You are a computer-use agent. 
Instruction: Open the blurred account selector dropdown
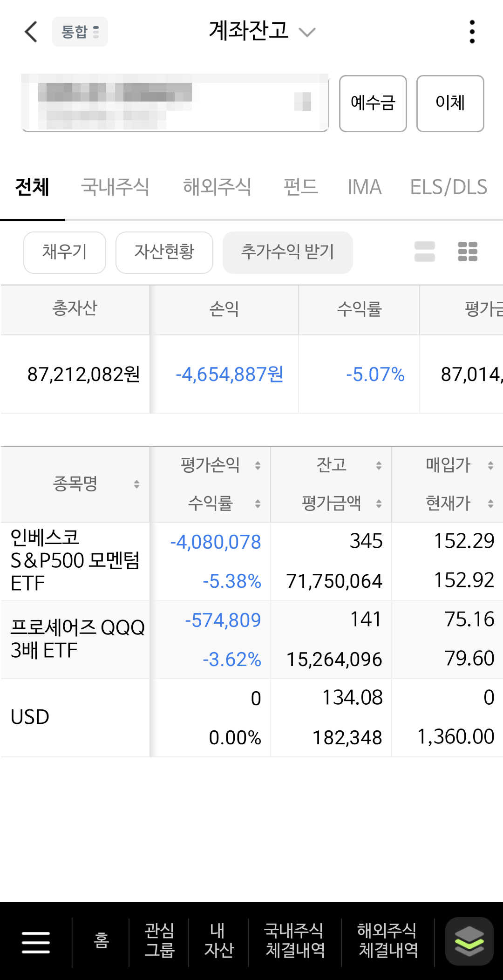coord(175,103)
